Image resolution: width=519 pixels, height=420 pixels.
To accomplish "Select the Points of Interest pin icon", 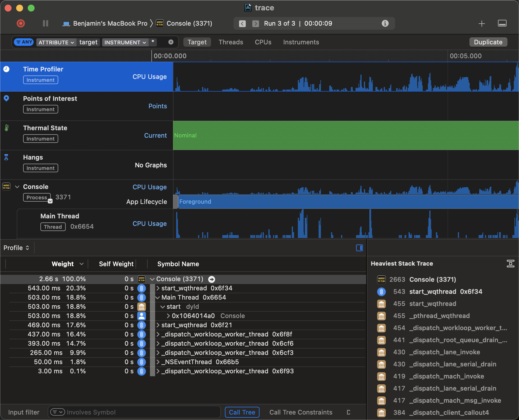I will pyautogui.click(x=6, y=99).
